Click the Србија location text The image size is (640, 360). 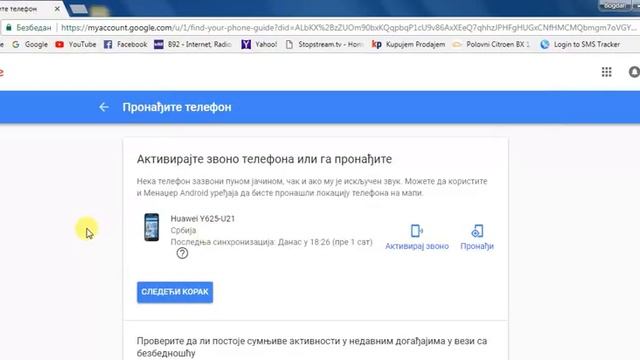[x=183, y=230]
